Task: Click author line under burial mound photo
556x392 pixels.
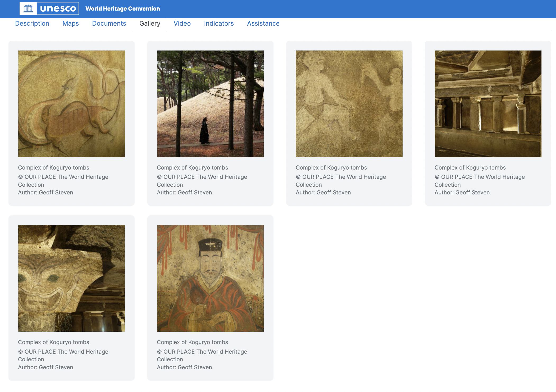Action: point(184,193)
